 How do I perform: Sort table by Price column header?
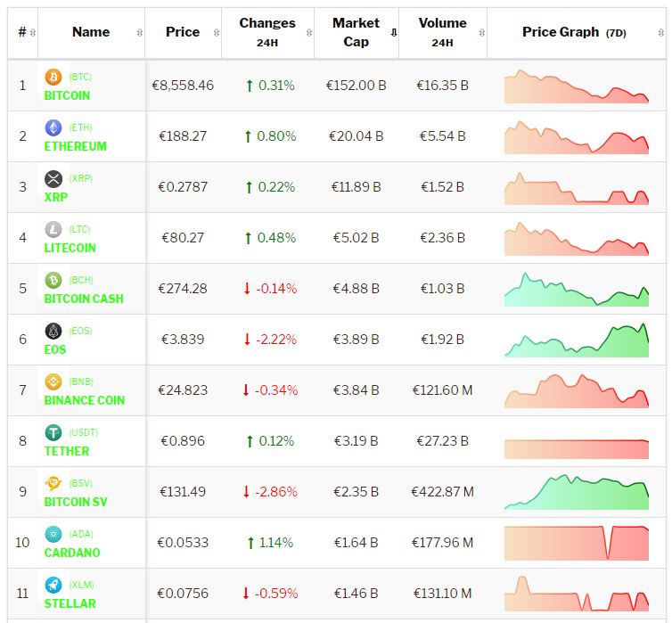183,32
